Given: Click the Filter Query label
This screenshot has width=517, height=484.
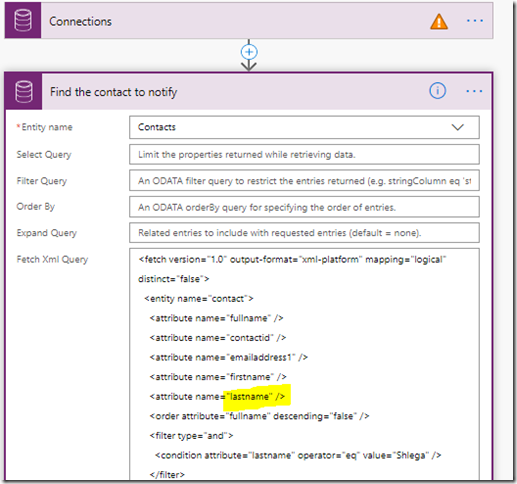Looking at the screenshot, I should (42, 181).
